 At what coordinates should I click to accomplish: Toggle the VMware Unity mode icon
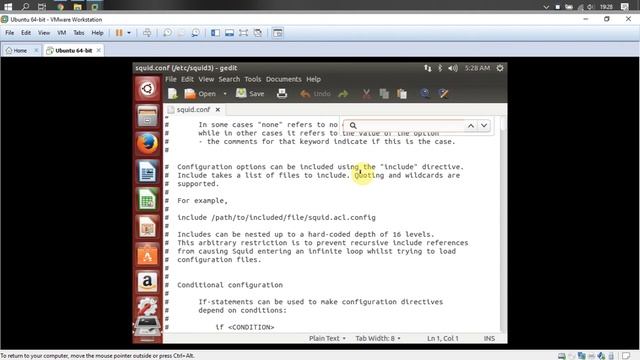tap(258, 33)
